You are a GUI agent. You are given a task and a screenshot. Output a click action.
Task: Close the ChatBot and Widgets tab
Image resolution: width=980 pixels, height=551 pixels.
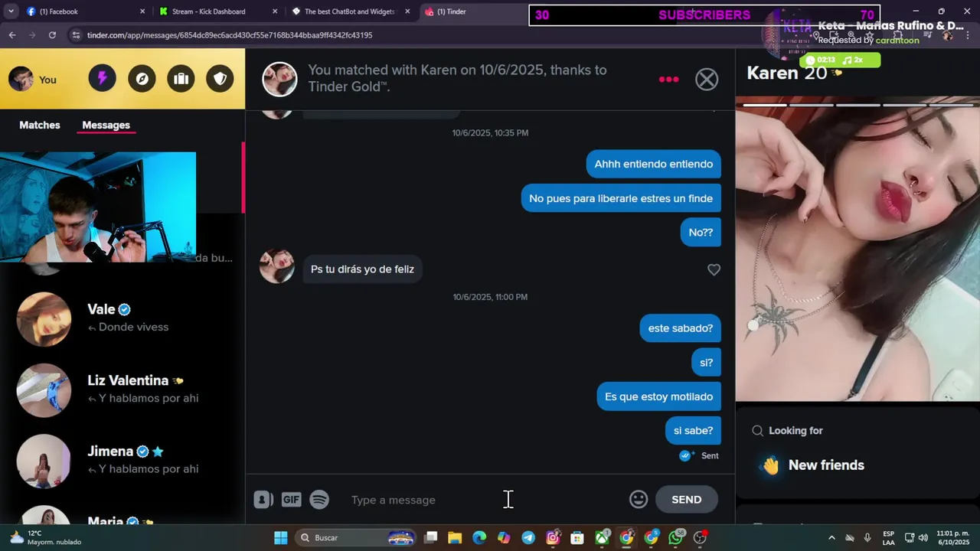click(x=407, y=11)
